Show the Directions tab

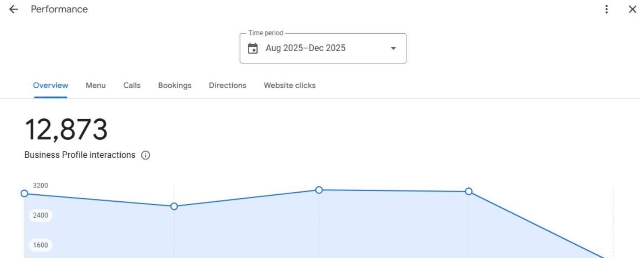click(x=228, y=85)
